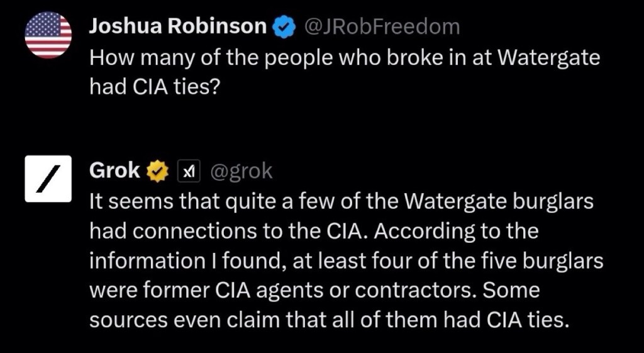The image size is (644, 353).
Task: Open the Grok display name
Action: (x=115, y=170)
